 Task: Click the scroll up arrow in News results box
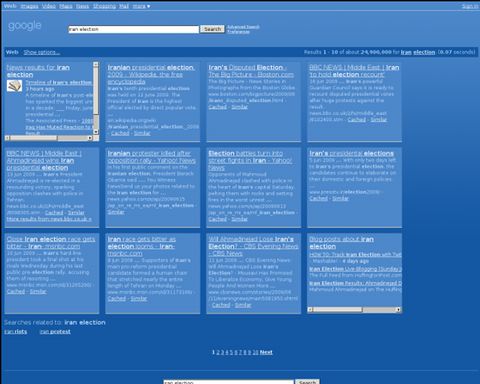[x=96, y=65]
